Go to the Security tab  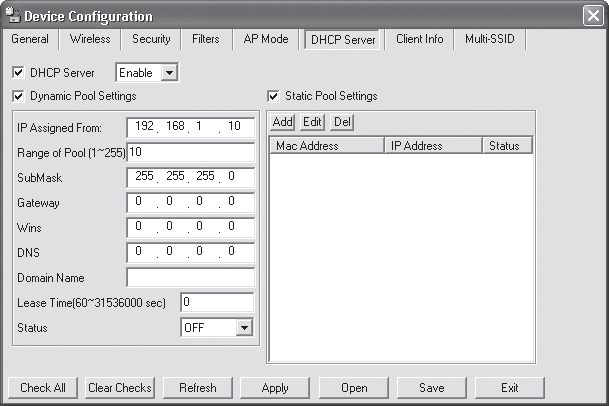click(x=151, y=39)
